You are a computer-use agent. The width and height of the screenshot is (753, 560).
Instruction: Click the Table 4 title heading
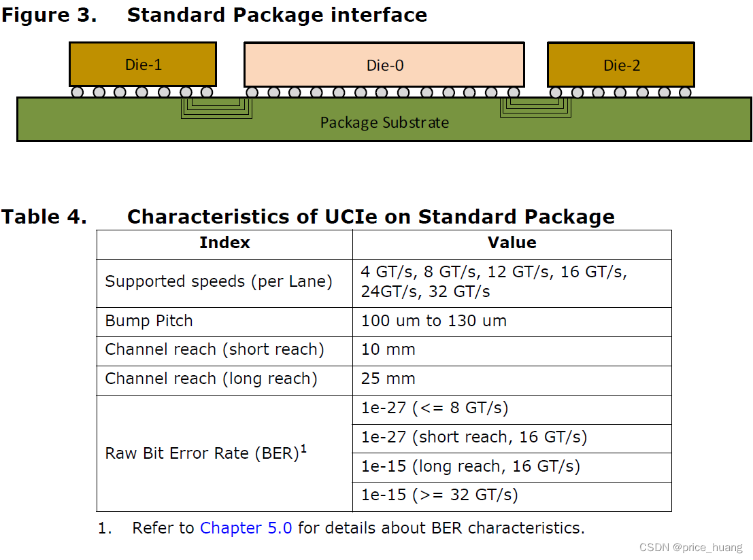tap(308, 217)
